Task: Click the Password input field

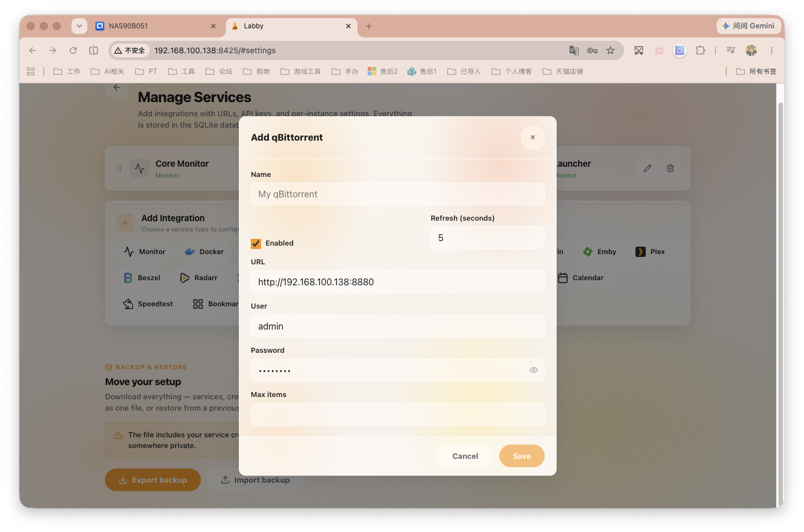Action: coord(397,370)
